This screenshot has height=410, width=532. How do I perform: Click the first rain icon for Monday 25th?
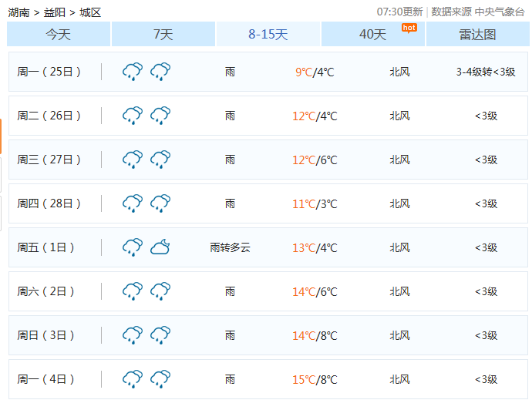coord(133,72)
